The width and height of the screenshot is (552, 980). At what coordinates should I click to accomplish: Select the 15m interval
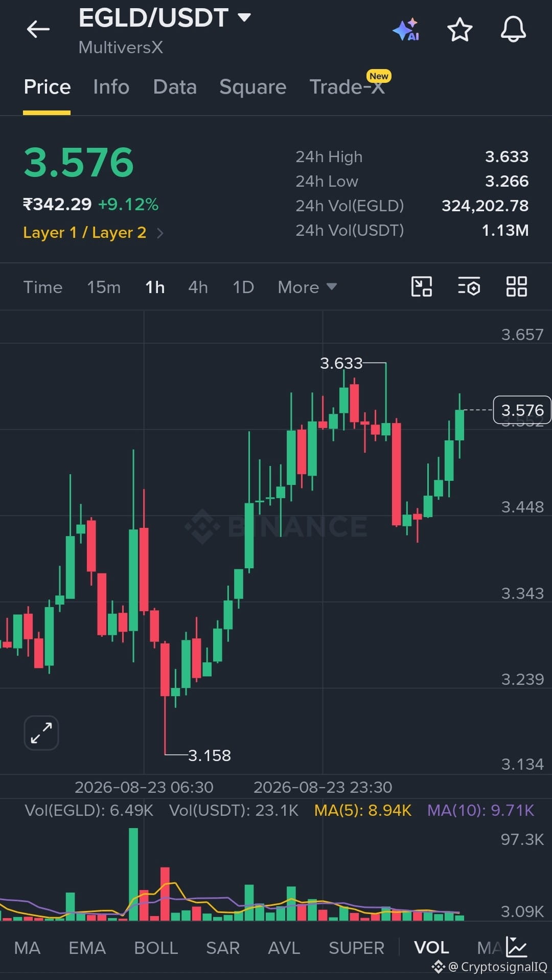tap(104, 287)
